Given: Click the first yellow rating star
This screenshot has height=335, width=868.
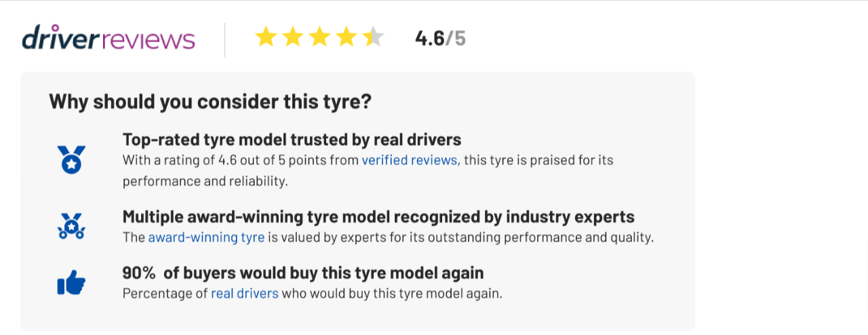Looking at the screenshot, I should coord(266,38).
